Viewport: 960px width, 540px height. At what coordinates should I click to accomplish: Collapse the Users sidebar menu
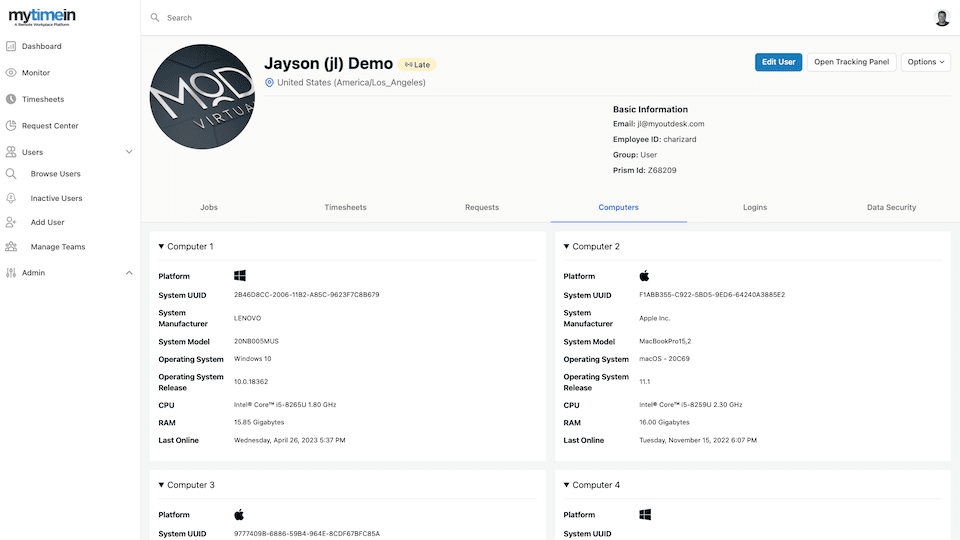pyautogui.click(x=129, y=152)
